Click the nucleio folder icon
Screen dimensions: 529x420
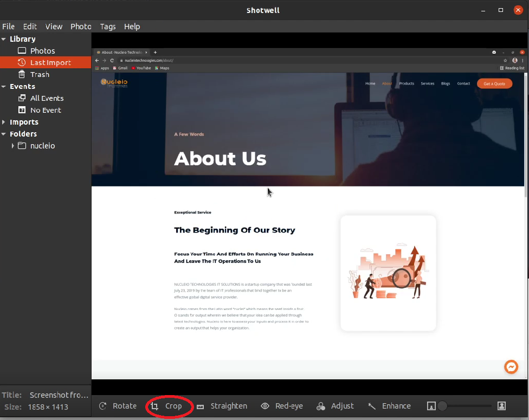(22, 146)
